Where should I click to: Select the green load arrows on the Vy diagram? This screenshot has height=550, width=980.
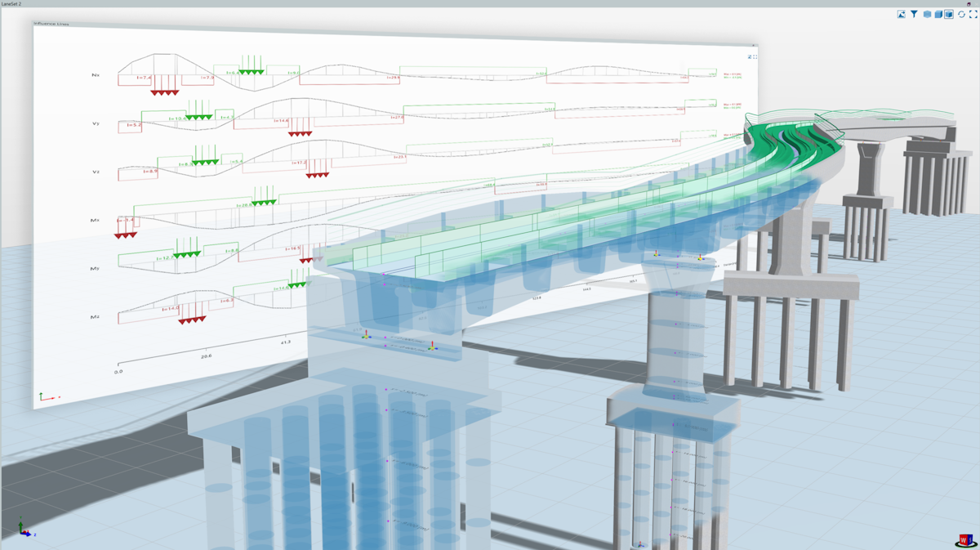tap(200, 117)
